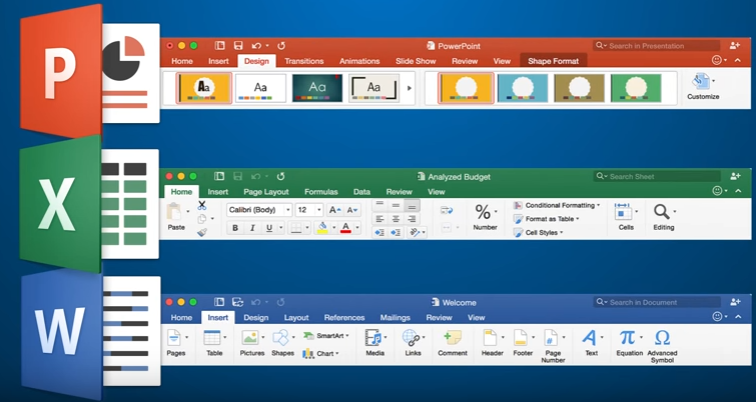Click Word Media icon
Screen dimensions: 756x402
tap(373, 338)
